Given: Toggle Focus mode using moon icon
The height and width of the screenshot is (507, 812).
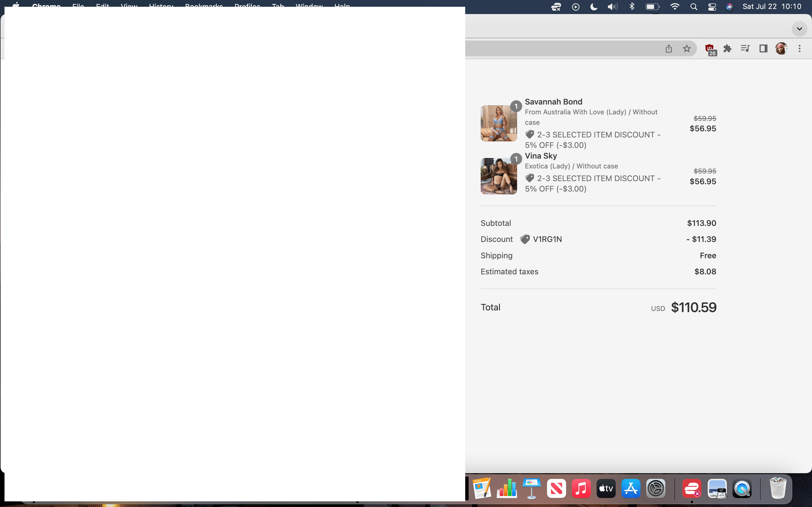Looking at the screenshot, I should (593, 7).
